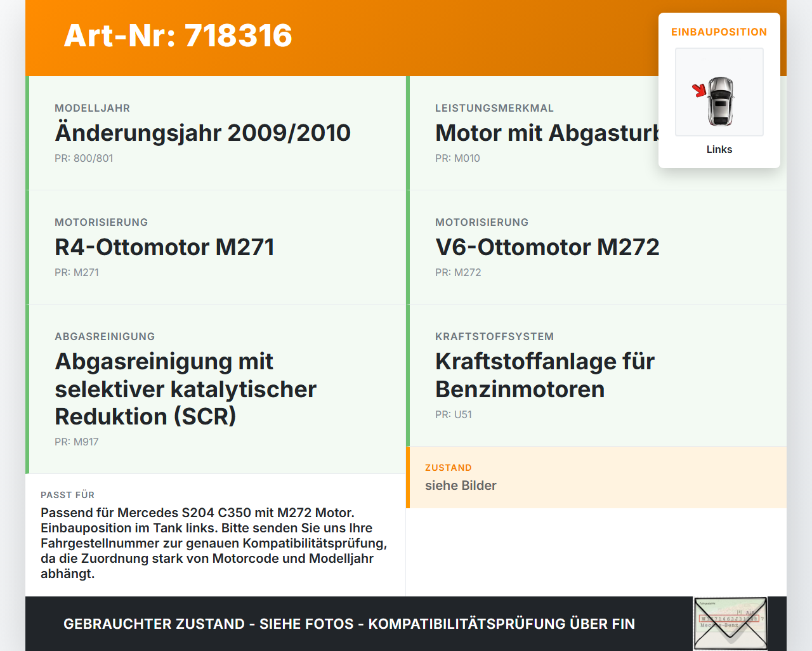812x651 pixels.
Task: Click 'Motor mit Abgasturb' heading
Action: tap(547, 133)
